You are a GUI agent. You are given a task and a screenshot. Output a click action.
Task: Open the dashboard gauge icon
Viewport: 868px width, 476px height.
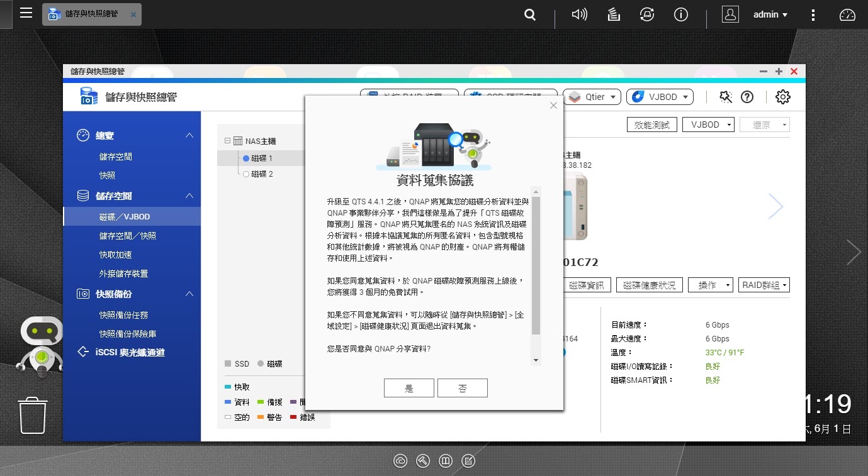[x=848, y=14]
